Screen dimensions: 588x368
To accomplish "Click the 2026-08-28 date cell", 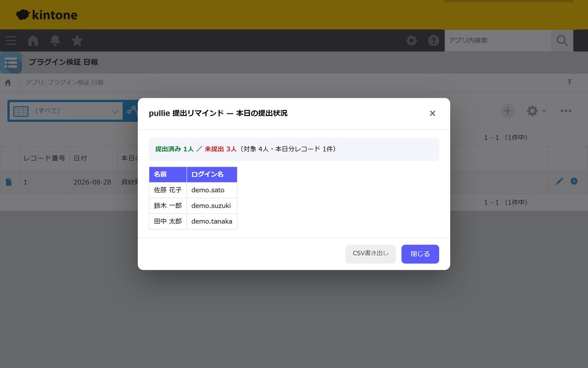I will [x=92, y=182].
